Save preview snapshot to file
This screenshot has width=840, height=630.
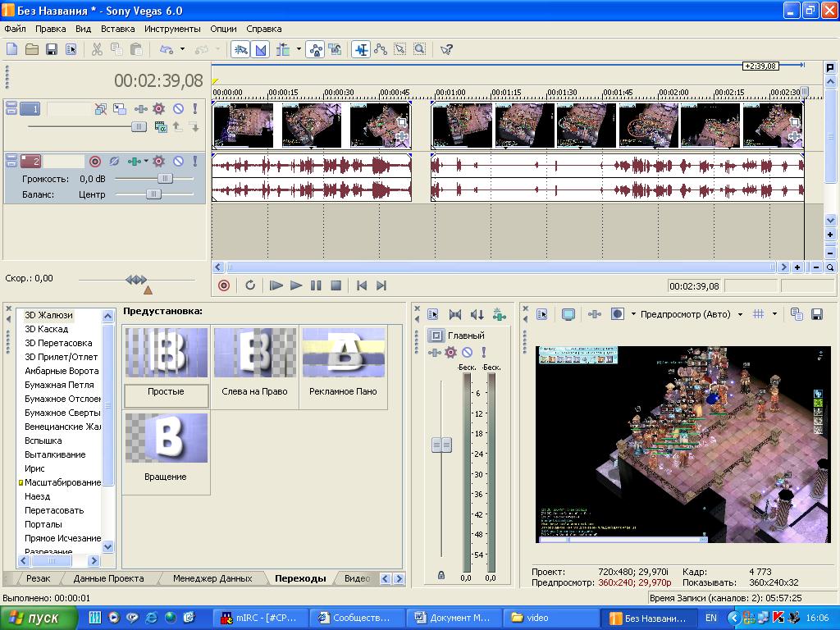816,314
